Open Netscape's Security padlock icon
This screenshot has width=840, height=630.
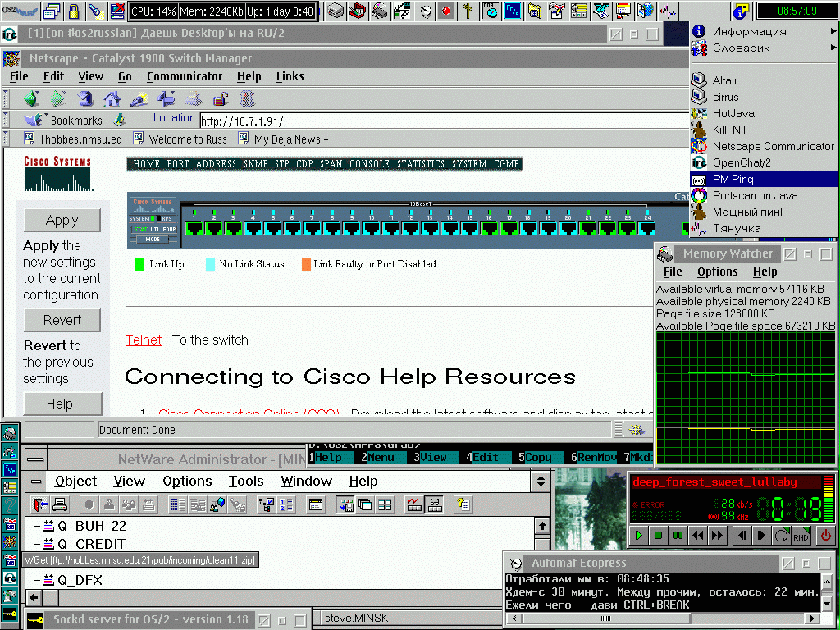point(220,98)
